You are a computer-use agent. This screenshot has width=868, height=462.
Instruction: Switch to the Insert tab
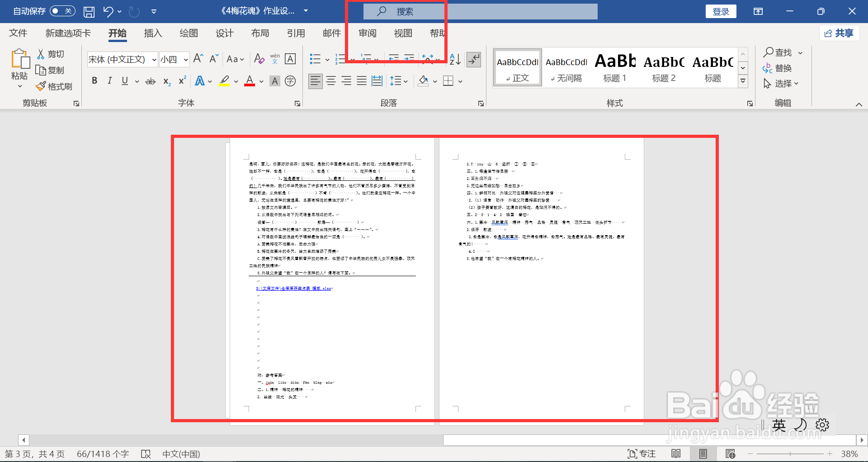coord(153,33)
